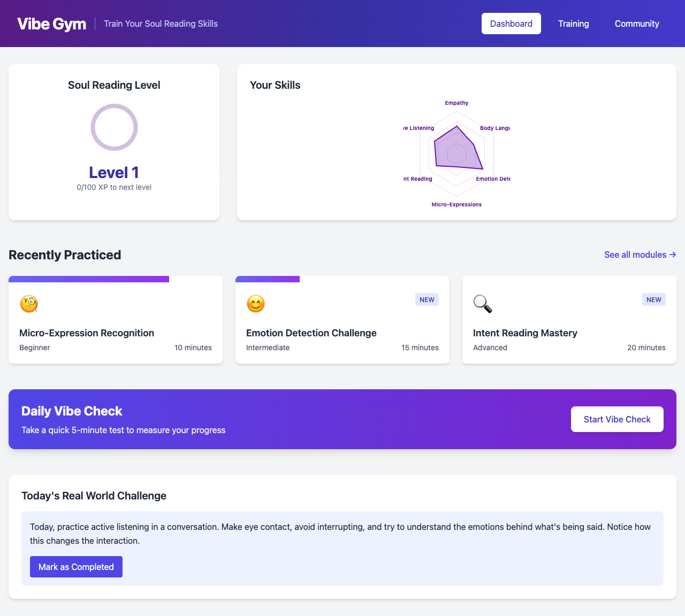Mark today's challenge as completed
This screenshot has width=685, height=616.
[x=76, y=567]
